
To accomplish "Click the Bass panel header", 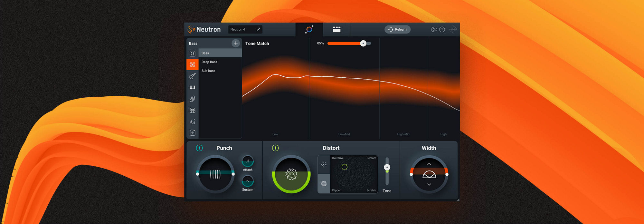I will [193, 43].
